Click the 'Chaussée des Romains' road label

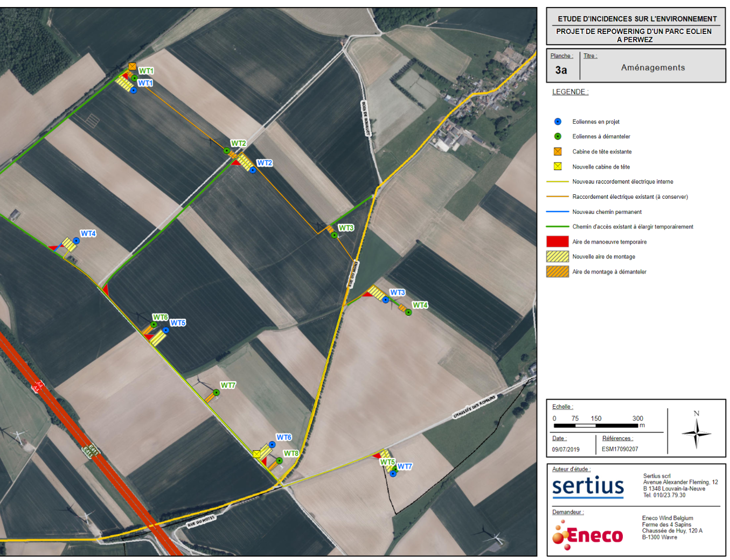pos(474,407)
